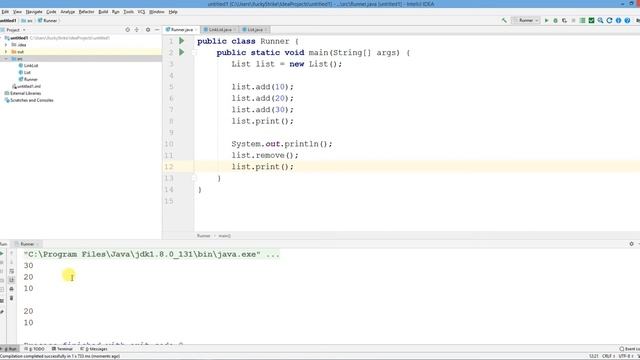640x360 pixels.
Task: Open Project panel settings gear
Action: click(x=148, y=30)
